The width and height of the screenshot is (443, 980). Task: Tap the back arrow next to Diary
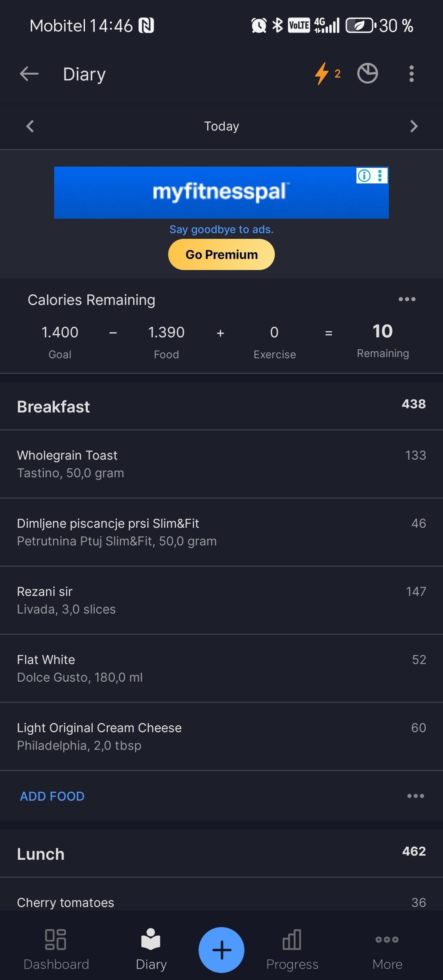pos(29,74)
